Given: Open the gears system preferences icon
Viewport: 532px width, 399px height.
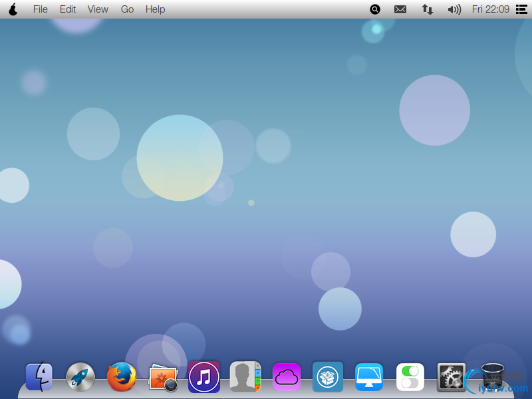Looking at the screenshot, I should click(x=452, y=376).
